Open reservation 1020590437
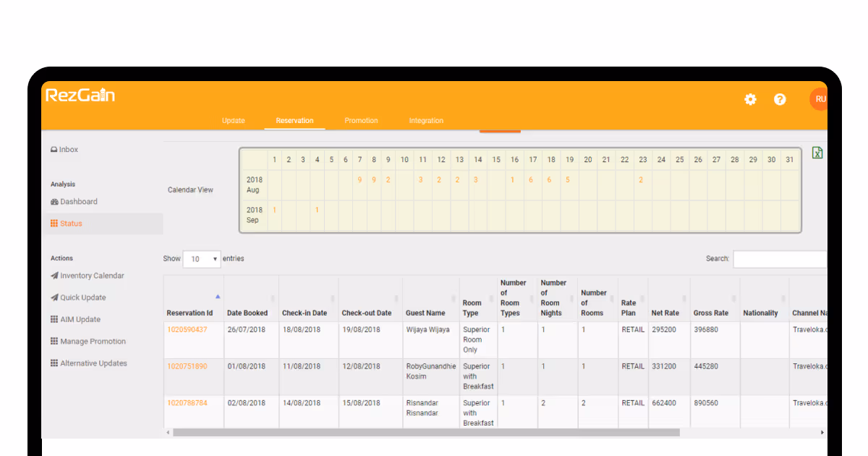Image resolution: width=868 pixels, height=456 pixels. click(x=187, y=330)
